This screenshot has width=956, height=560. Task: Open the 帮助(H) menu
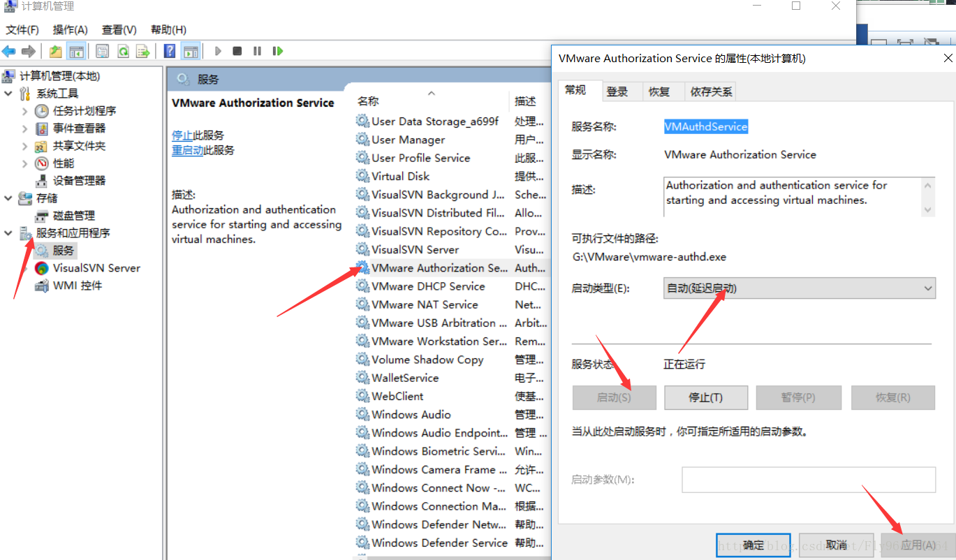point(168,29)
